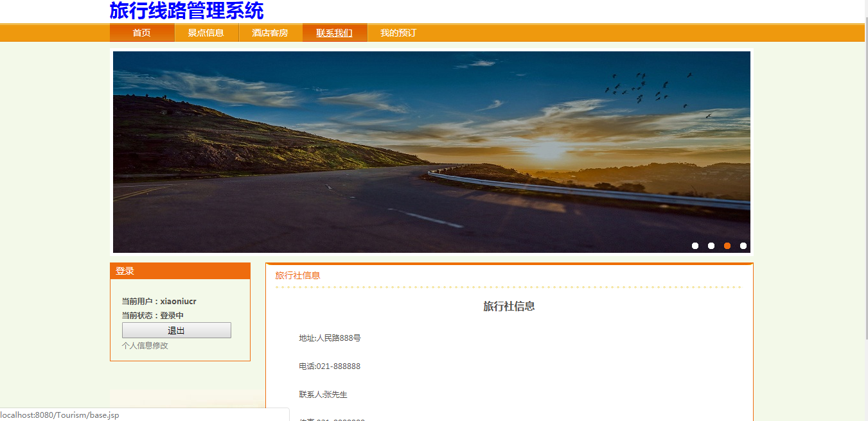Click the sunset road banner image

click(432, 152)
